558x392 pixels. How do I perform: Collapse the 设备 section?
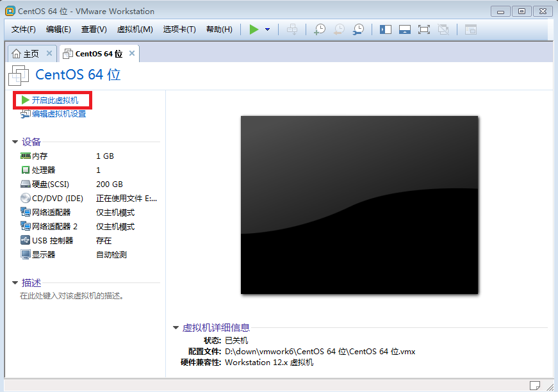15,142
